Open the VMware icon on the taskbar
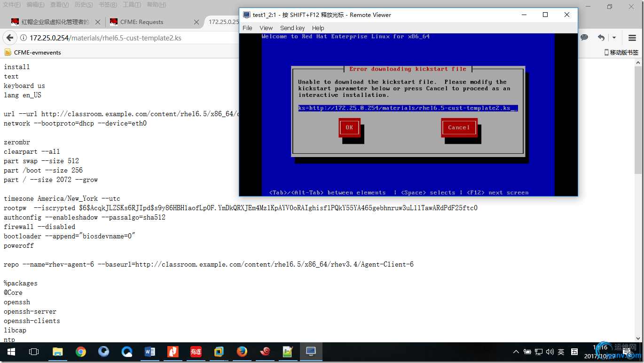 [x=219, y=352]
